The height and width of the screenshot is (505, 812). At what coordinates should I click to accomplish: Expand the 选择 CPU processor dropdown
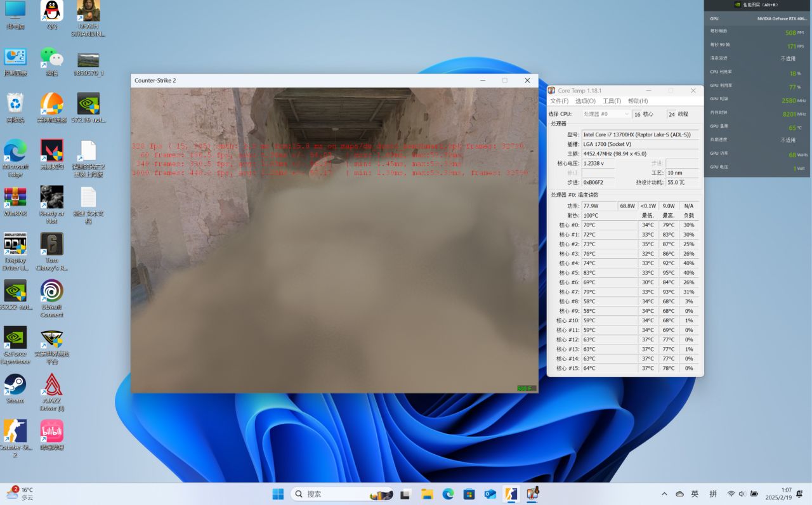606,114
